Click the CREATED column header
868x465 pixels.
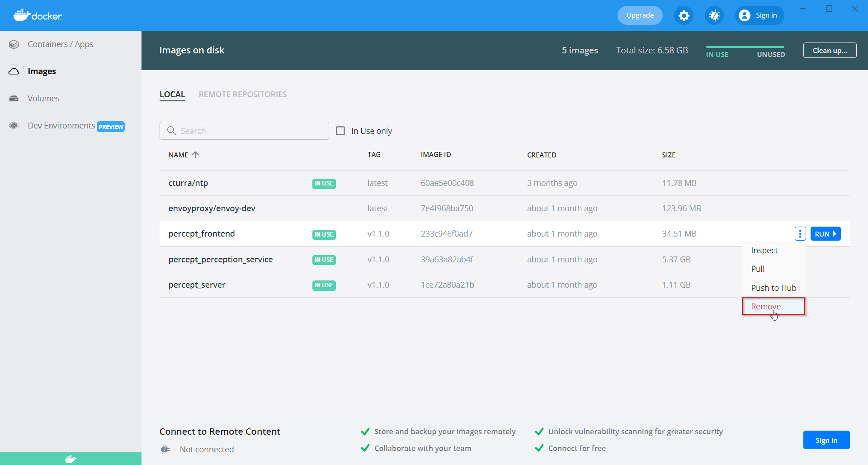click(x=542, y=155)
